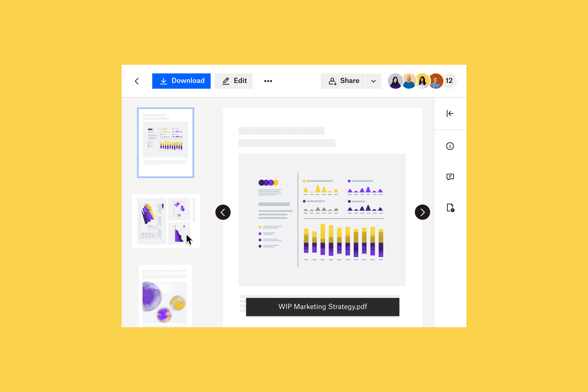The image size is (588, 392).
Task: Click the collapse panel left arrow icon
Action: [450, 113]
